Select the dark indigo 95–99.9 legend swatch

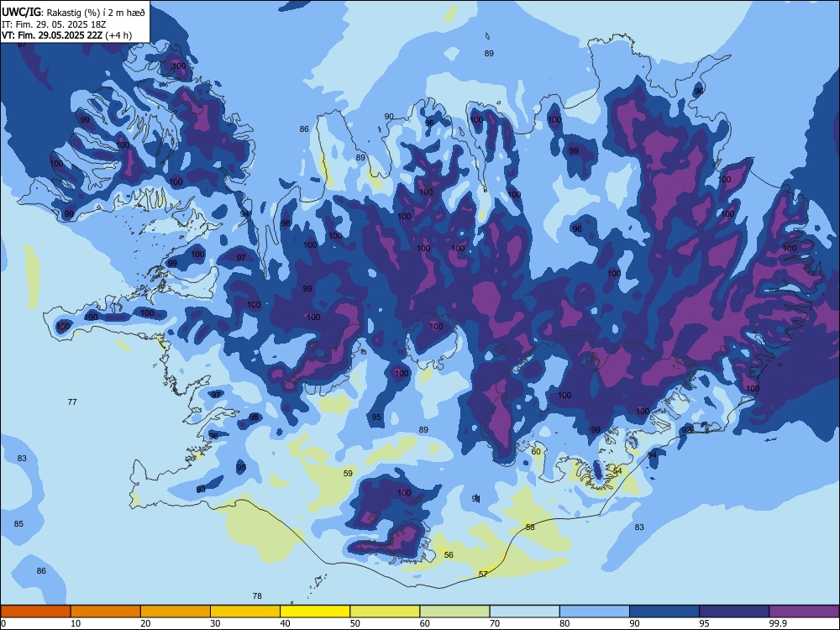[734, 612]
